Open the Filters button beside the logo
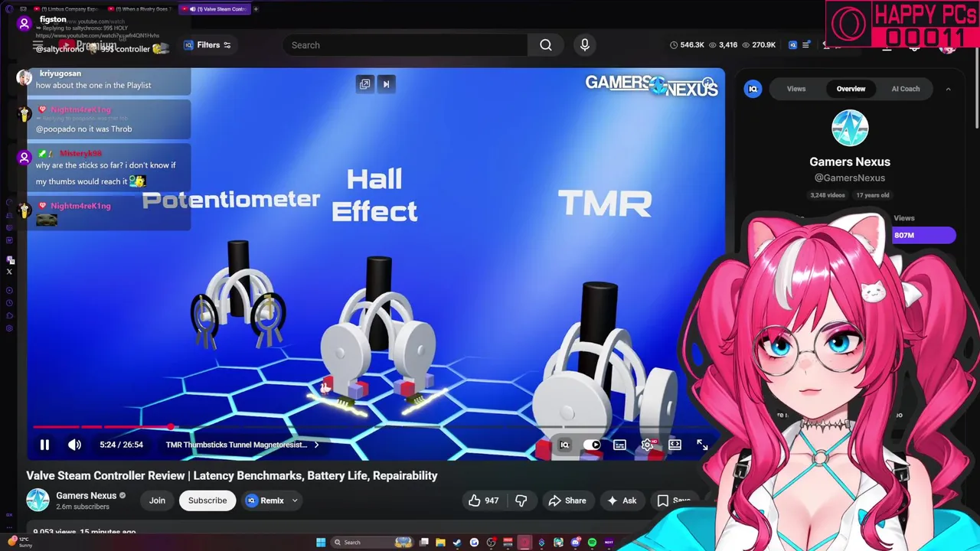 [x=207, y=45]
